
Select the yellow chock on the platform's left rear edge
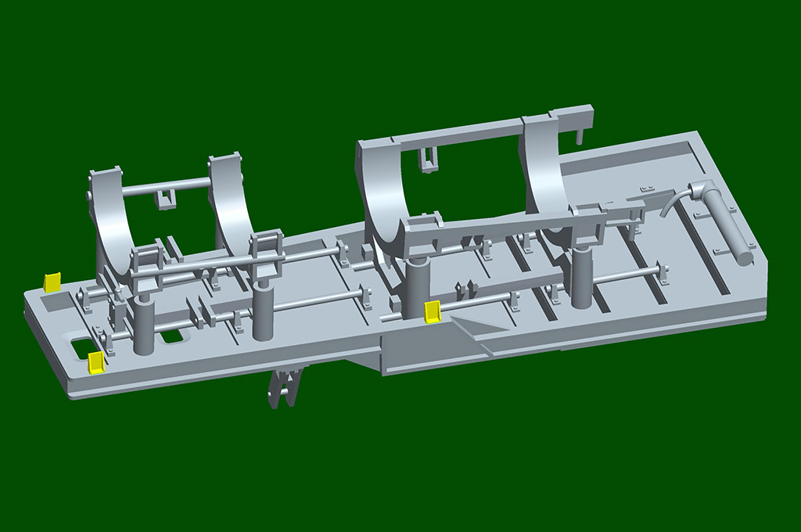(x=52, y=282)
